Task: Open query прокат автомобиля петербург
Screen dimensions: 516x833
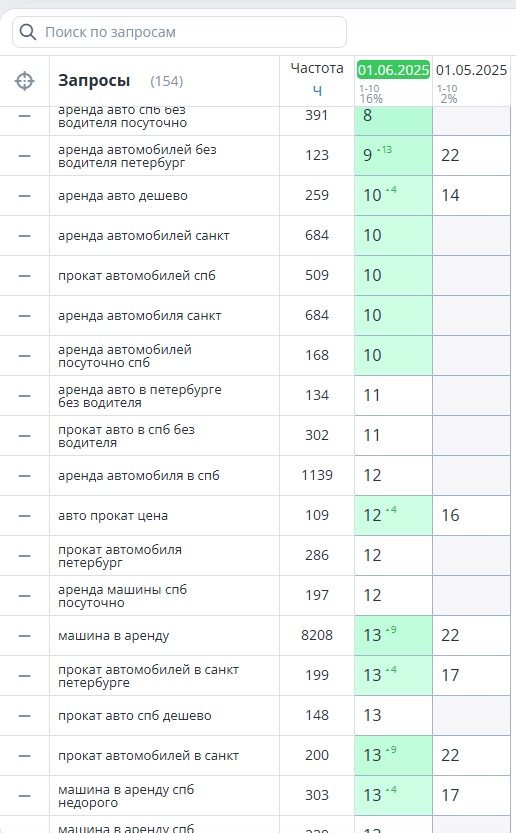Action: 120,556
